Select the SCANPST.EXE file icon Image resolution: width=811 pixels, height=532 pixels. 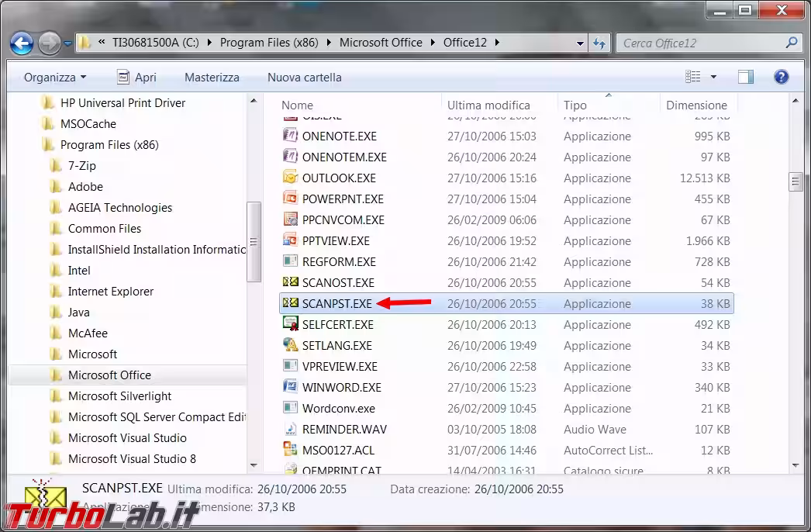tap(290, 303)
